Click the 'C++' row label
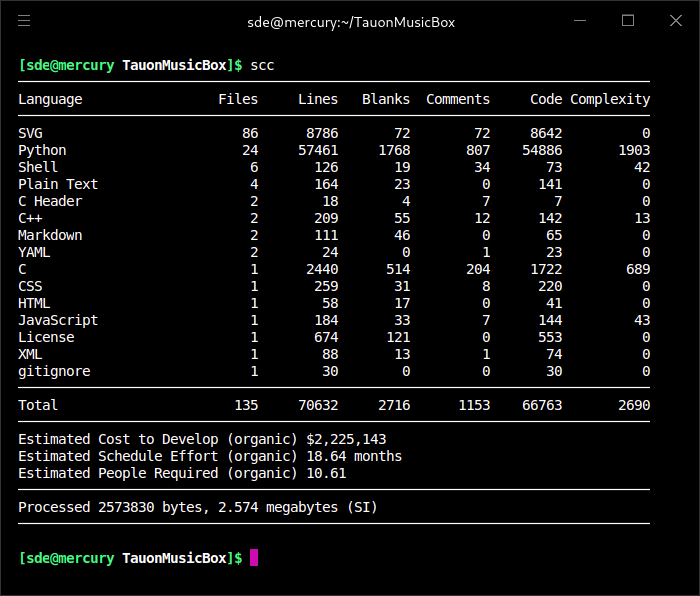The image size is (700, 596). pyautogui.click(x=30, y=218)
